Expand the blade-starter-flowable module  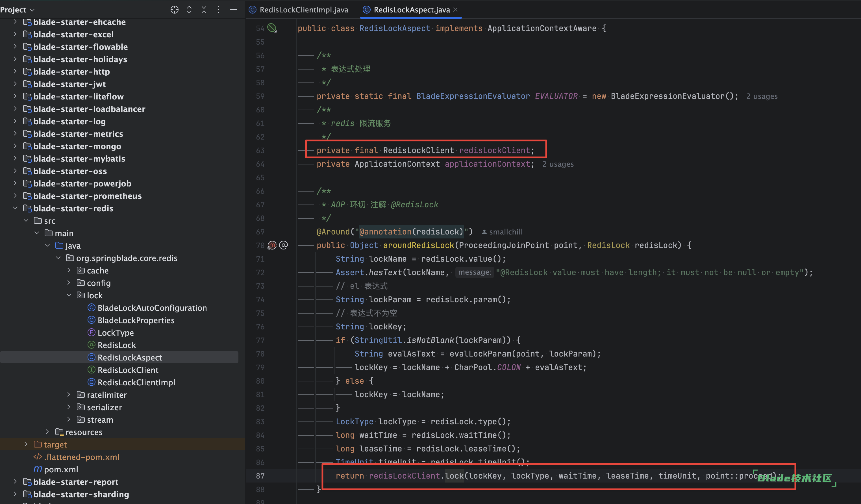point(15,47)
